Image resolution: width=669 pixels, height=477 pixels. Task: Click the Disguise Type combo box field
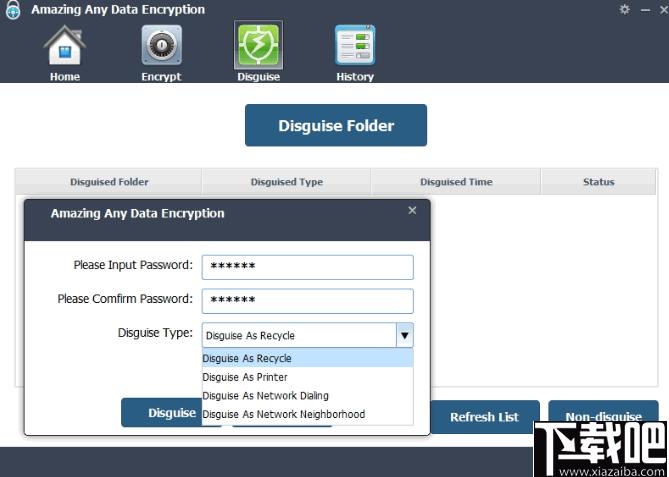pos(308,335)
